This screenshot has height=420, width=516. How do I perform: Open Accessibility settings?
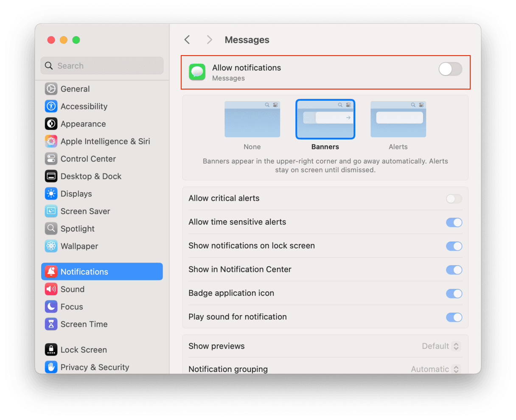(102, 106)
